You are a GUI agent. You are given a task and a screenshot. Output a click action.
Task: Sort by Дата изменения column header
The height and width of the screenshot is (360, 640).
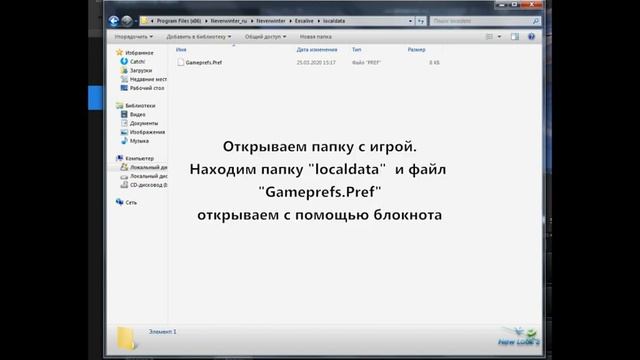(x=317, y=49)
